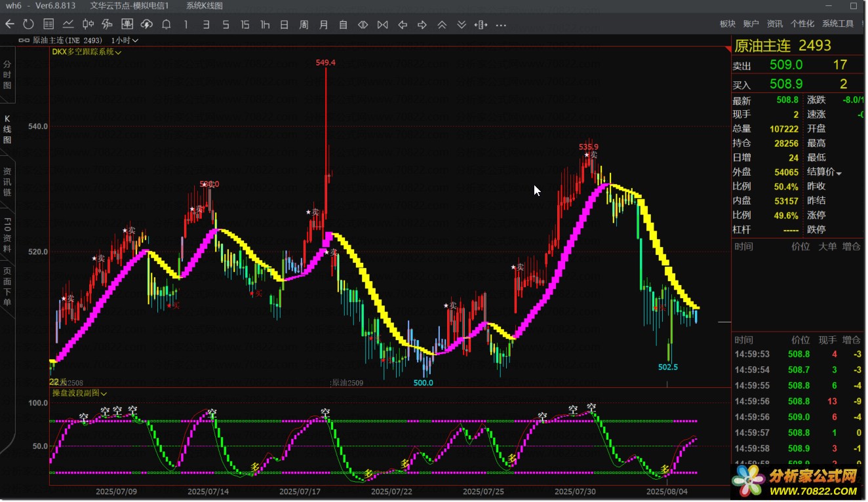Select the 14:59:53 tick row
The height and width of the screenshot is (502, 868).
(798, 355)
